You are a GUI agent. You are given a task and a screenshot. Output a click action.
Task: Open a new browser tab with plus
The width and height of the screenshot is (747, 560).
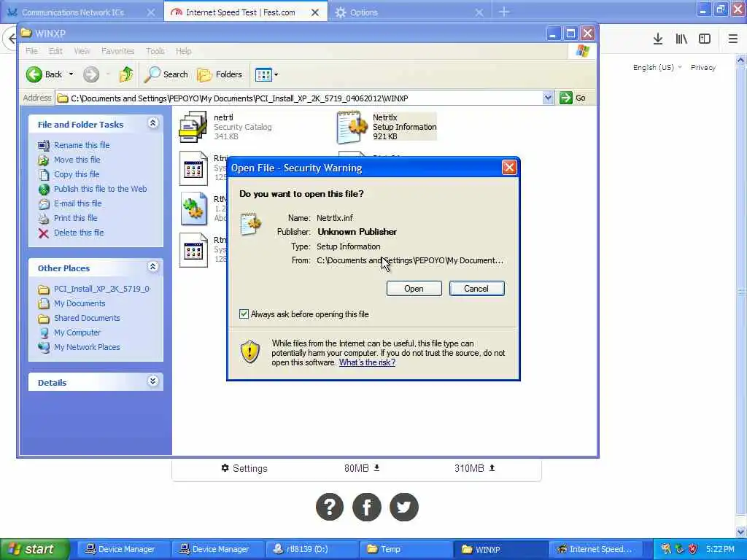click(x=504, y=12)
